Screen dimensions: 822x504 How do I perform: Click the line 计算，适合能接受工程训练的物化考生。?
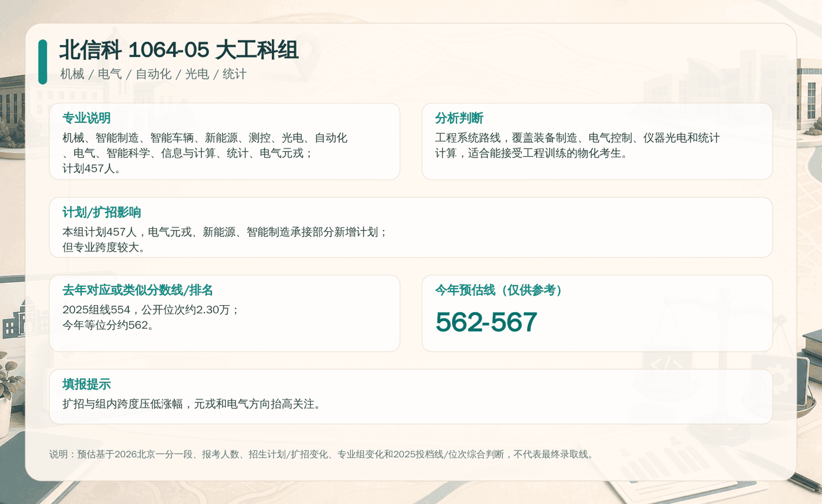531,153
